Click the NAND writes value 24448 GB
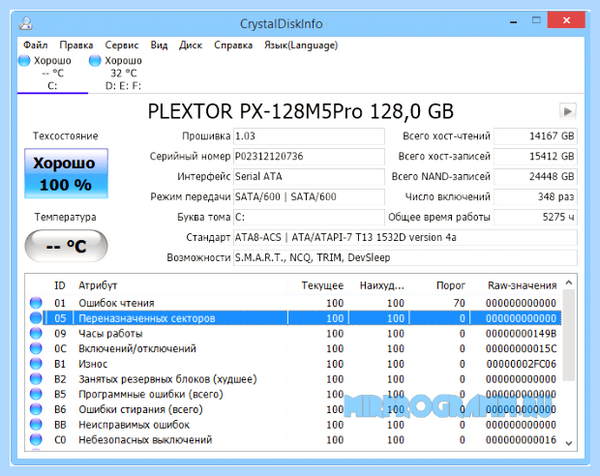 point(535,176)
